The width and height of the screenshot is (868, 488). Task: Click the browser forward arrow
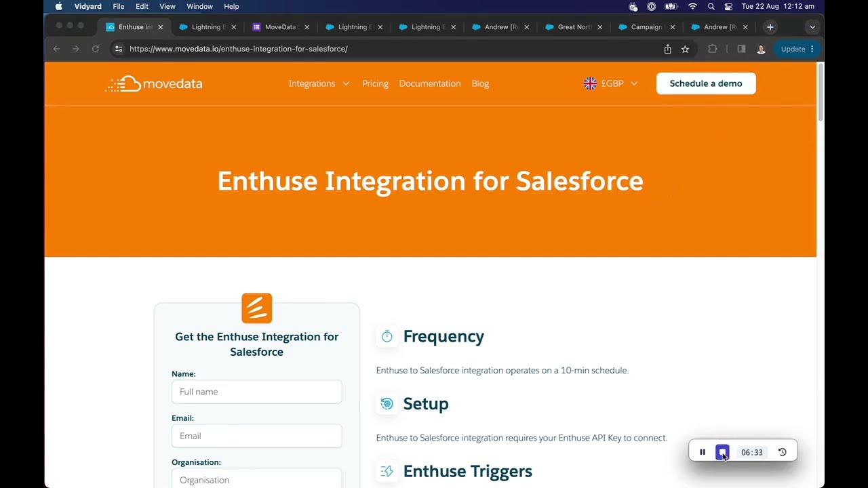tap(75, 49)
